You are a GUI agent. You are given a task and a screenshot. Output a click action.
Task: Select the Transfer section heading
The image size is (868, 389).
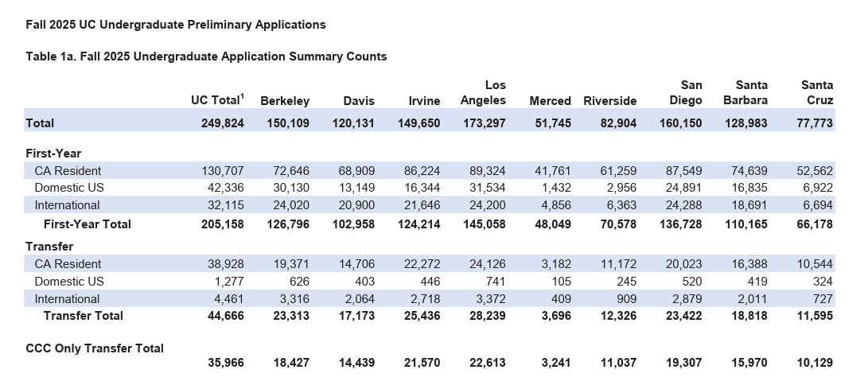[49, 247]
